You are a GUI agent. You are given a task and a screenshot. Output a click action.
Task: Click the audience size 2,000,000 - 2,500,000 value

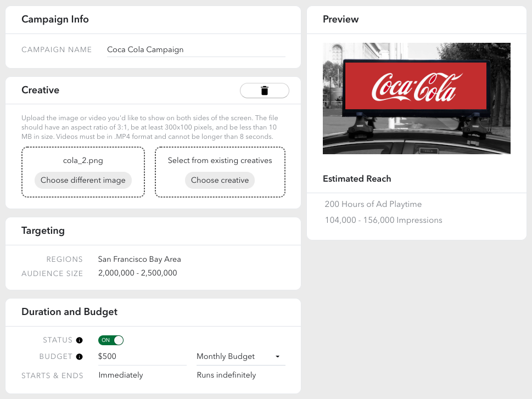click(138, 273)
